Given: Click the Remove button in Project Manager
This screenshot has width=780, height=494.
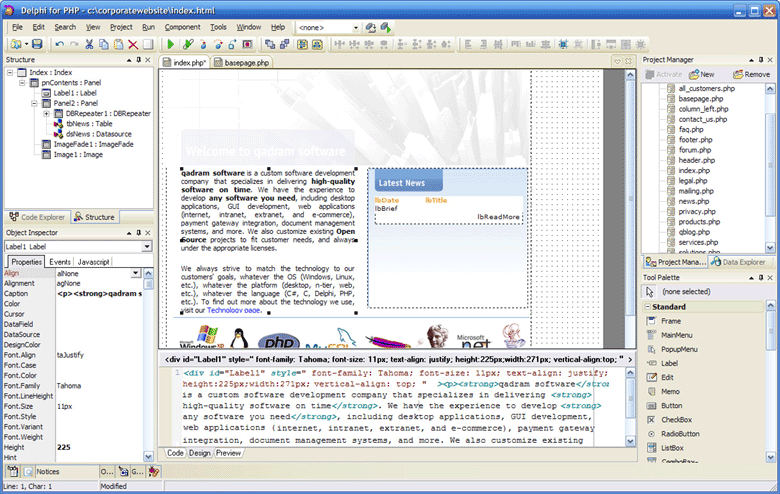Looking at the screenshot, I should [x=751, y=74].
